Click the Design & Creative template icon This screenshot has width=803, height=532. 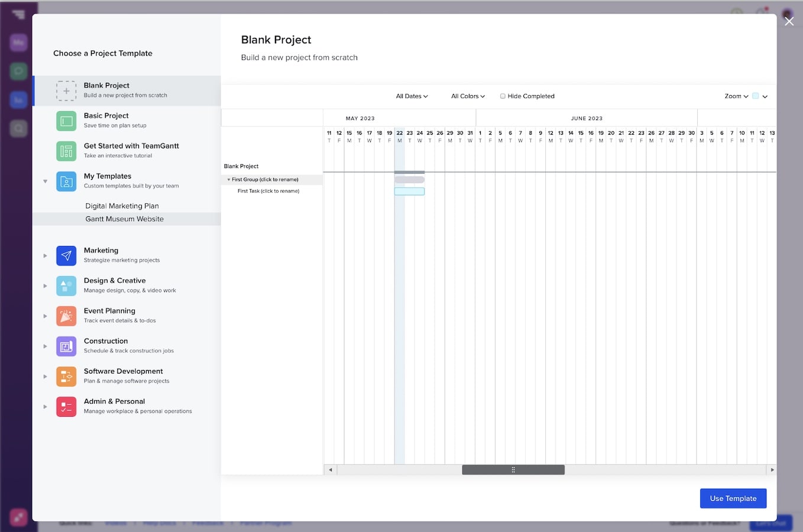[66, 286]
